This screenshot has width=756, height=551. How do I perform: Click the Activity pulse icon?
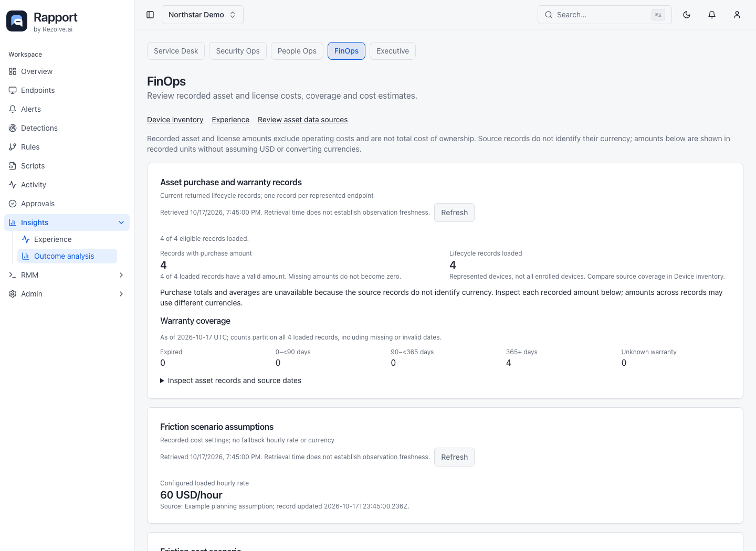pyautogui.click(x=13, y=185)
